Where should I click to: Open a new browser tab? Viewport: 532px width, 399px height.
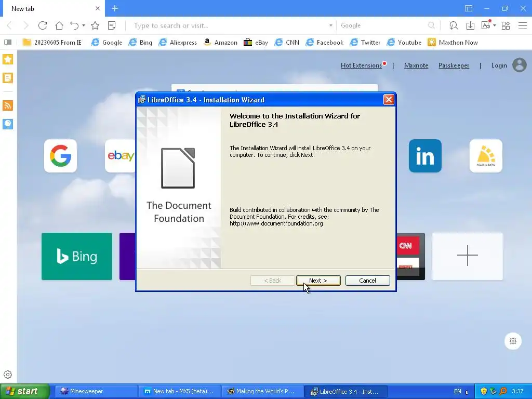[x=115, y=8]
